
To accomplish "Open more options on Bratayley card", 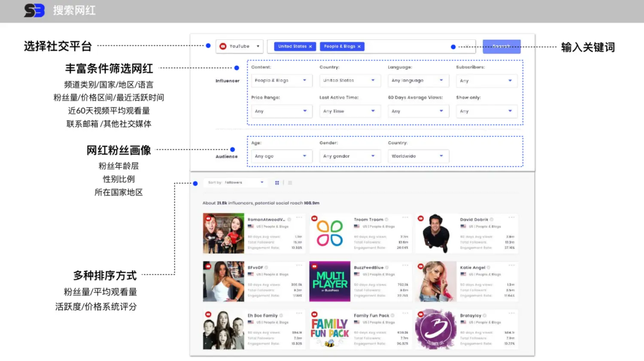I will (511, 314).
